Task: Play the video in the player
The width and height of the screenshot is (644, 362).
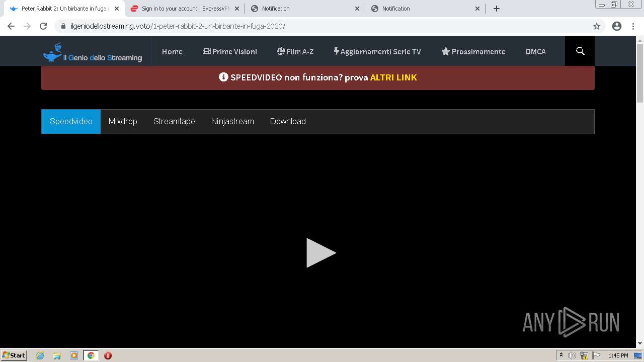Action: (321, 252)
